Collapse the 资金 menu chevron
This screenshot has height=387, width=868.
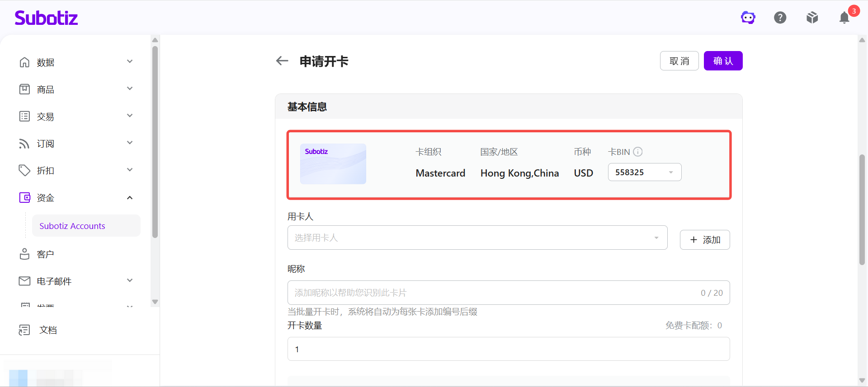[130, 197]
